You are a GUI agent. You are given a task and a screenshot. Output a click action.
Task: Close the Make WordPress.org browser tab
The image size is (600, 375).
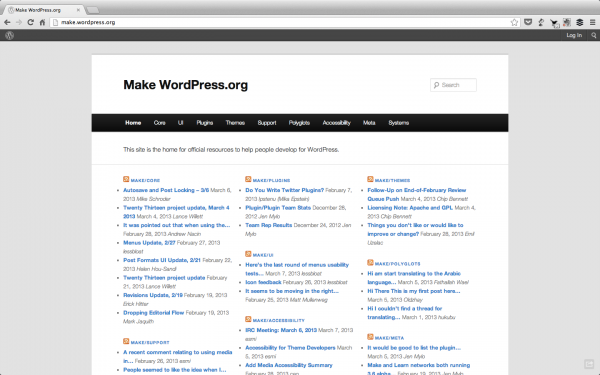[x=78, y=10]
